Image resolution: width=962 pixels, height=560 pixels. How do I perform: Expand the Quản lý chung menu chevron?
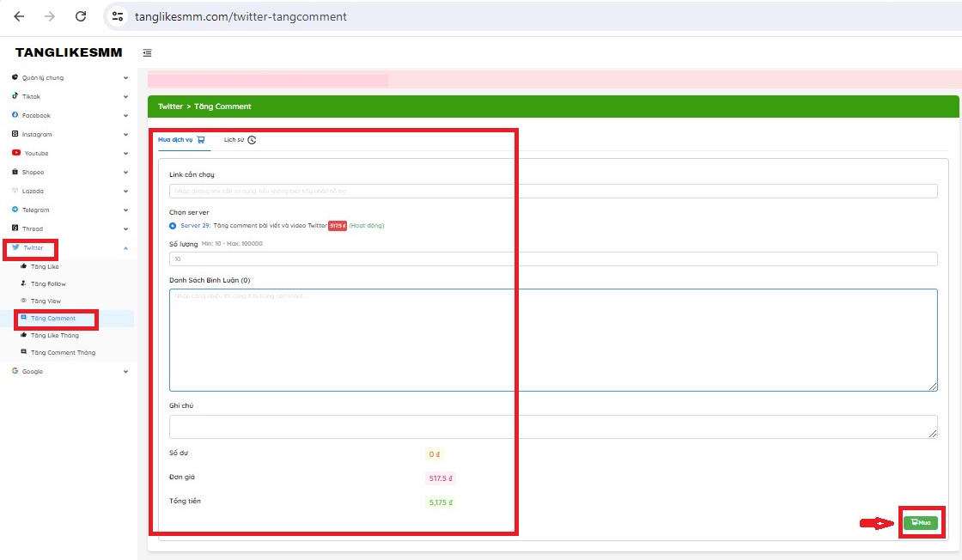125,78
